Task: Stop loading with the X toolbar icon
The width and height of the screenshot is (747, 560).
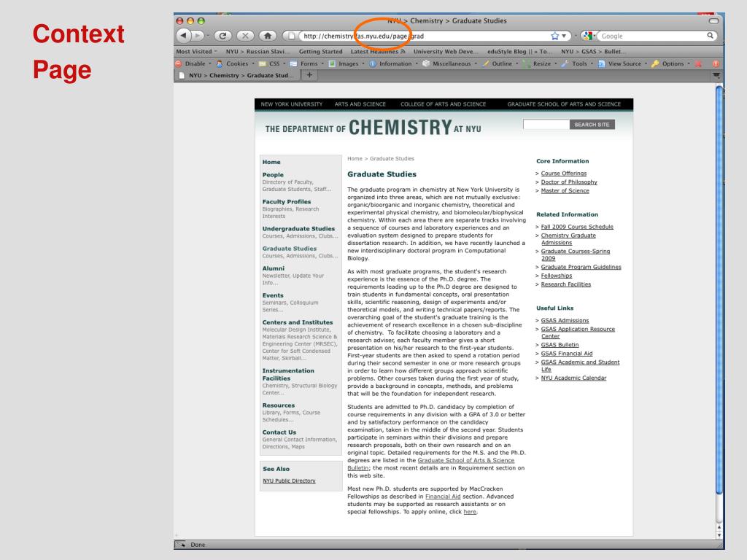Action: click(245, 35)
